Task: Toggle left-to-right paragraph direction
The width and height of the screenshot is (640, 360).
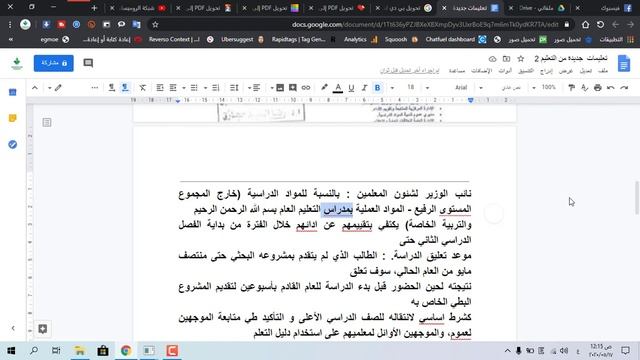Action: coord(111,88)
